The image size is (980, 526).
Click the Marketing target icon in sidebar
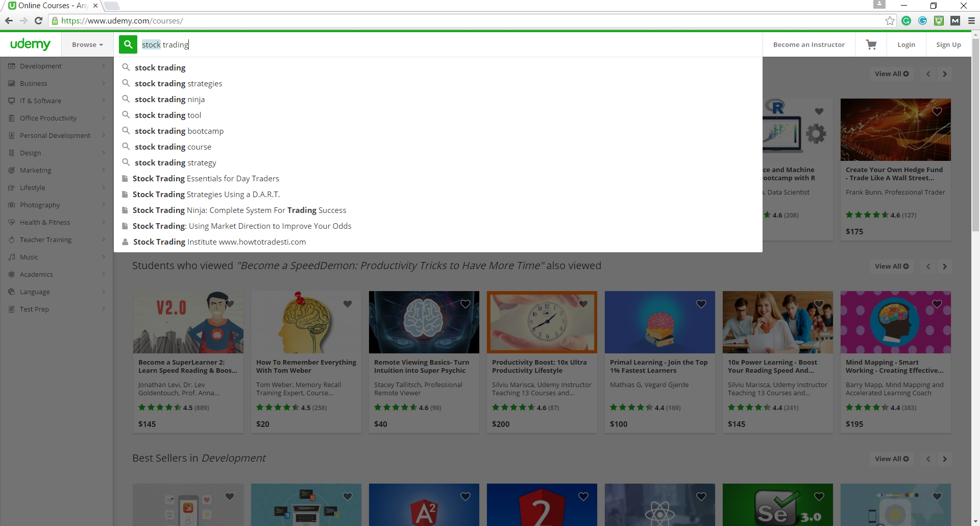[x=12, y=170]
